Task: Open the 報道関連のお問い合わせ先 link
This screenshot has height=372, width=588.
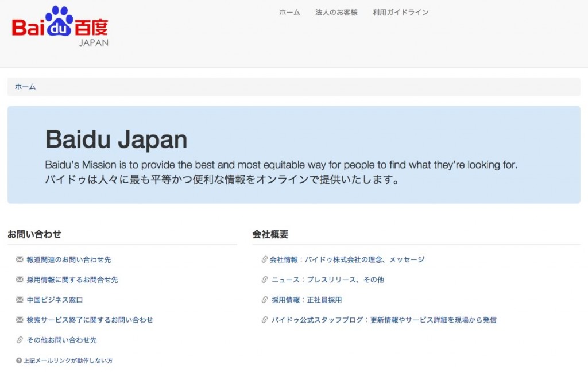Action: coord(69,259)
